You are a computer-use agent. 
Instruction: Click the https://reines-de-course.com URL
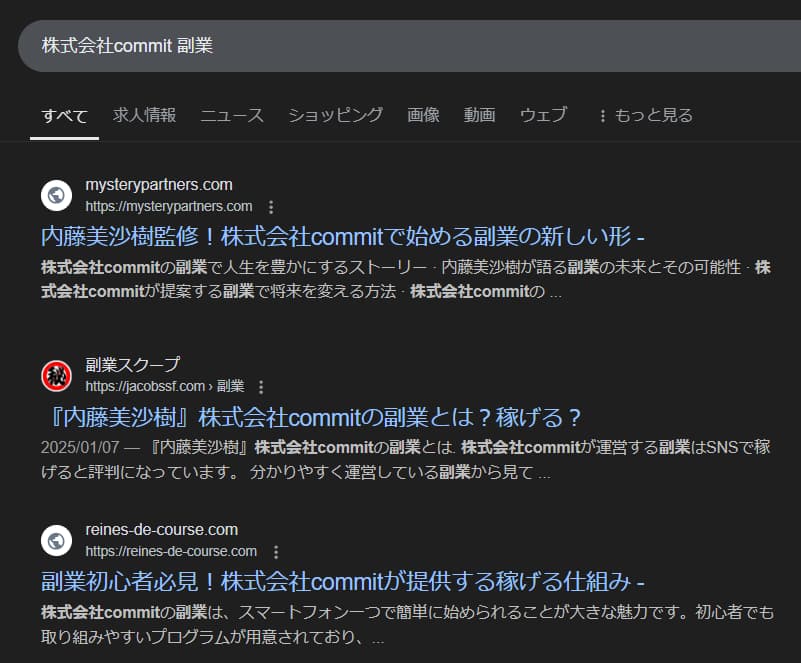[171, 552]
